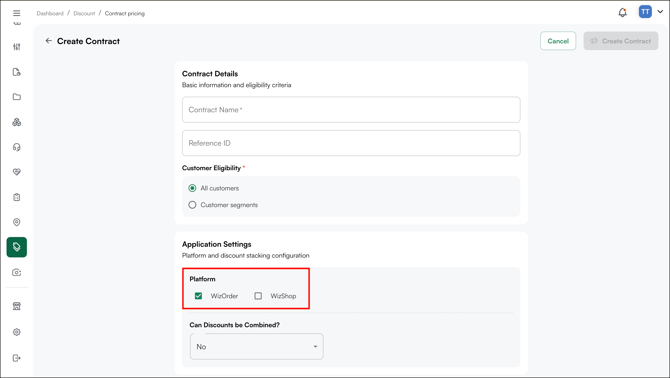Open the location pin sidebar icon

17,222
